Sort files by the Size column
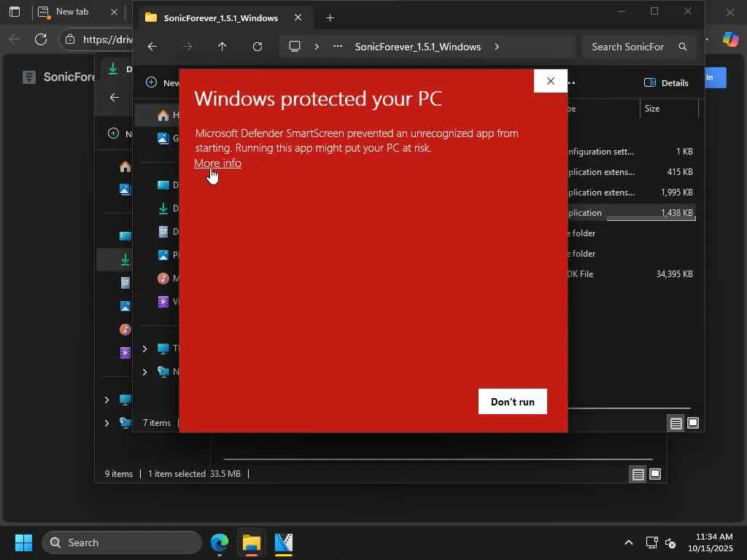The image size is (747, 560). tap(668, 109)
